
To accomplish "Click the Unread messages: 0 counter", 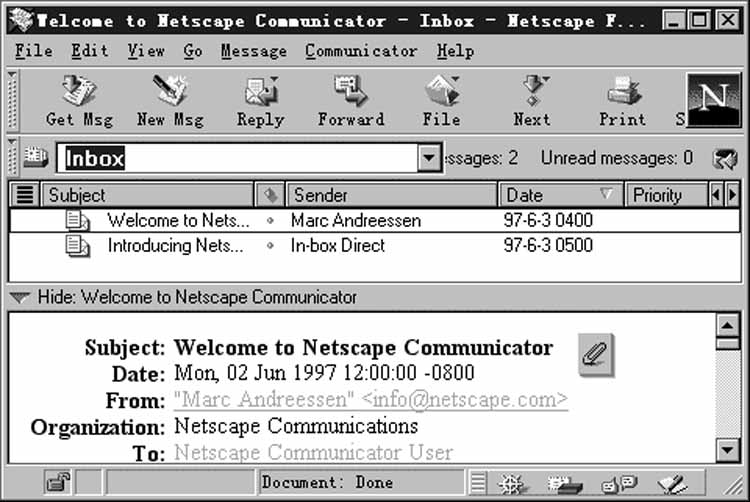I will point(617,158).
